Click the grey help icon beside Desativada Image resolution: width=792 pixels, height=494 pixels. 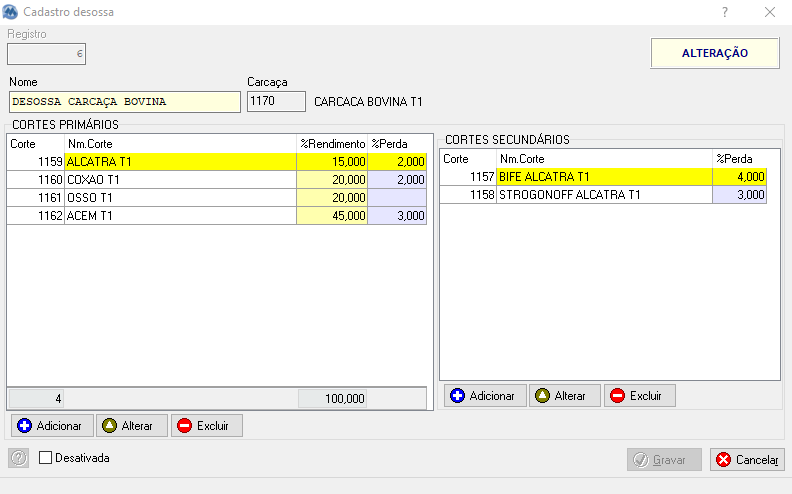pyautogui.click(x=19, y=458)
